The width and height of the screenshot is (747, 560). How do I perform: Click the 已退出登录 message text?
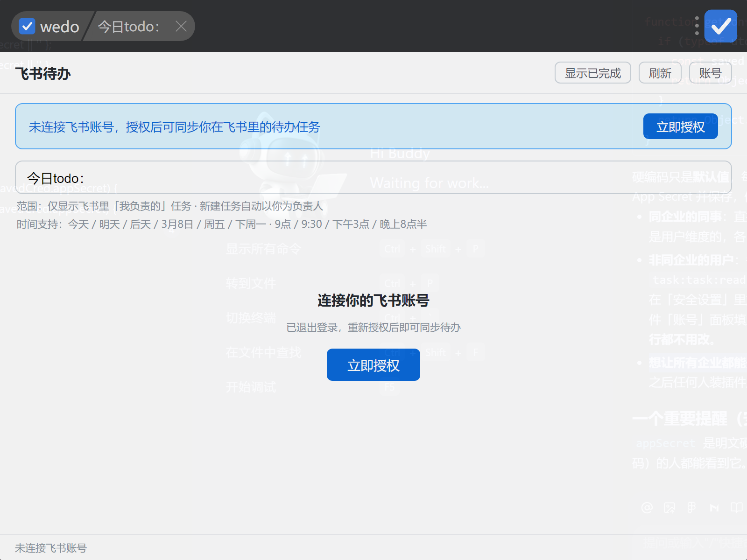click(373, 328)
